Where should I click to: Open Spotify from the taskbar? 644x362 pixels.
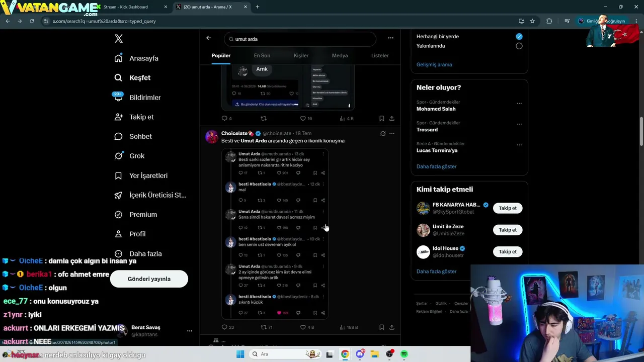(x=404, y=354)
